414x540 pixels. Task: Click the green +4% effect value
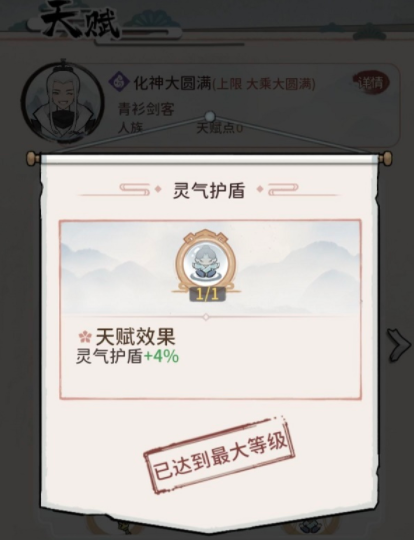coord(161,356)
